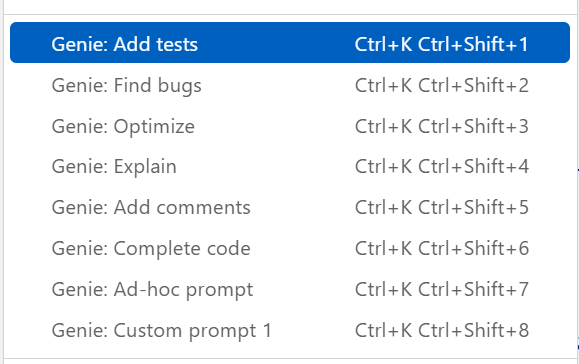This screenshot has height=364, width=579.
Task: Click the Genie: Optimize menu item
Action: [x=290, y=126]
